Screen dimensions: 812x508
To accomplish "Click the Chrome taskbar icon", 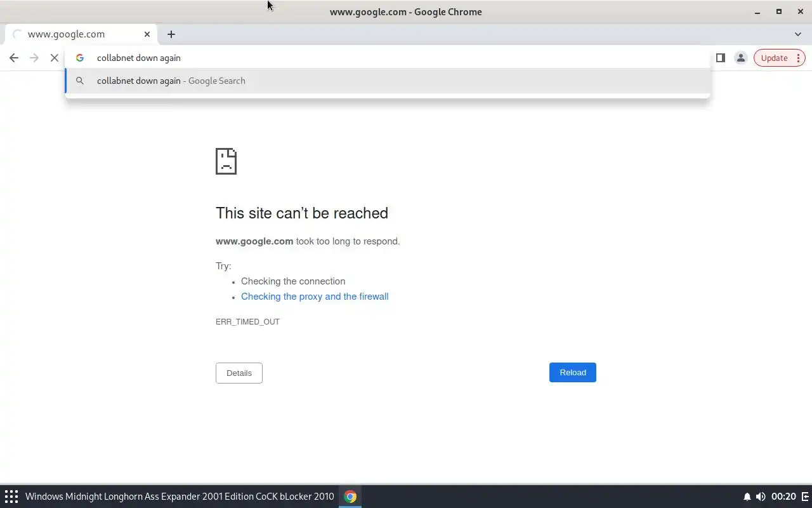I will pos(350,497).
